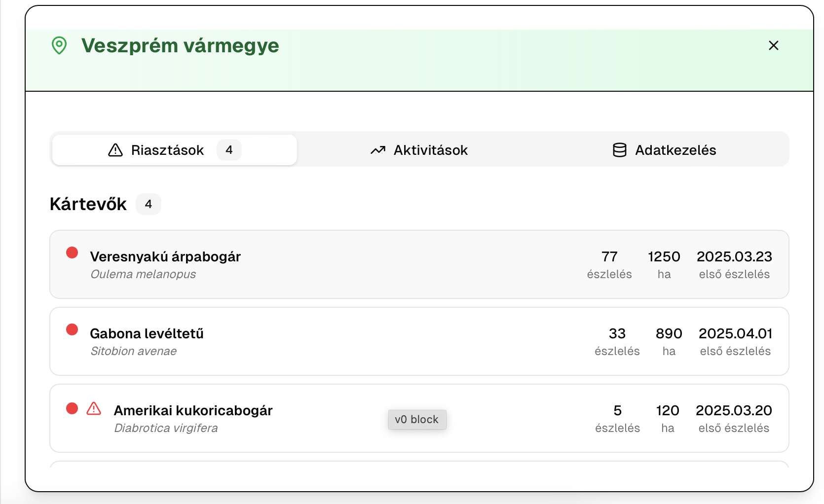Click the database icon in Adatkezelés tab
Viewport: 824px width, 504px height.
pos(619,150)
